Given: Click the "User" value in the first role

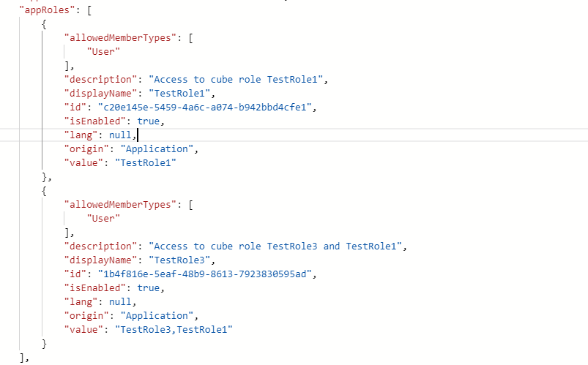Looking at the screenshot, I should pyautogui.click(x=103, y=51).
